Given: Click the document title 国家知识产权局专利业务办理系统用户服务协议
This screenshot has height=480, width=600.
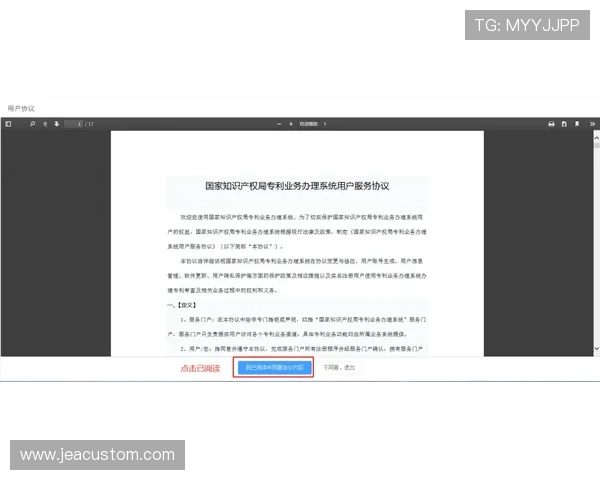Looking at the screenshot, I should (x=297, y=186).
